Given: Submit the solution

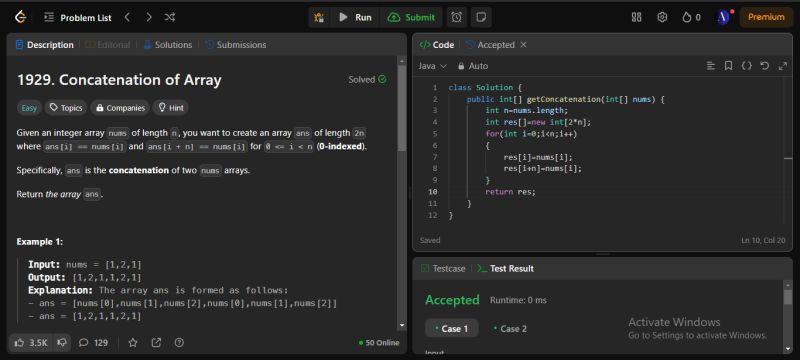Looking at the screenshot, I should [x=411, y=17].
